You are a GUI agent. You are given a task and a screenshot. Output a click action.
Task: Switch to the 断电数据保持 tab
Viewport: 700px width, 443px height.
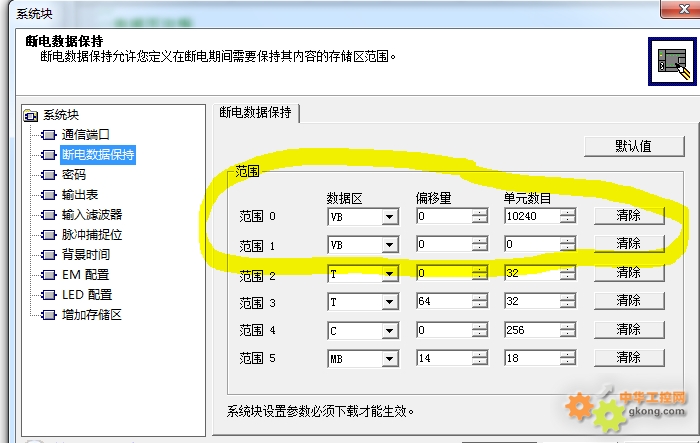[255, 113]
